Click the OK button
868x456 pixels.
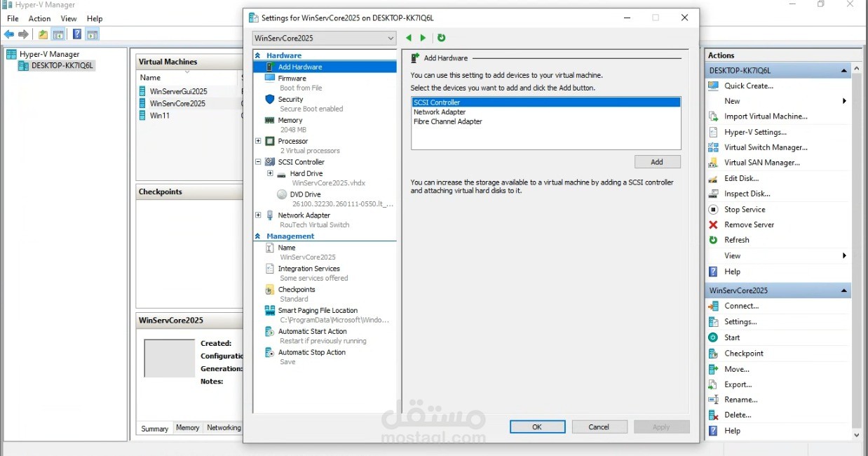pyautogui.click(x=537, y=427)
